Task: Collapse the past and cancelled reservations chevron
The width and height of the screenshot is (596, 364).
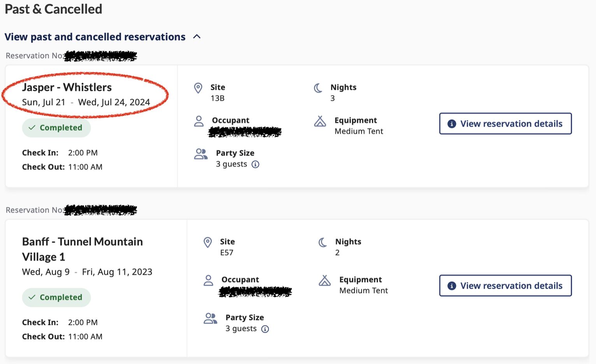Action: [197, 37]
